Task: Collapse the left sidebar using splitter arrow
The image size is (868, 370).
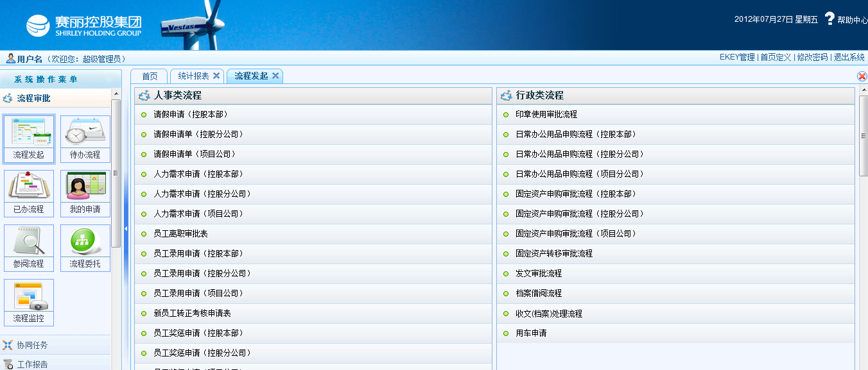Action: [126, 229]
